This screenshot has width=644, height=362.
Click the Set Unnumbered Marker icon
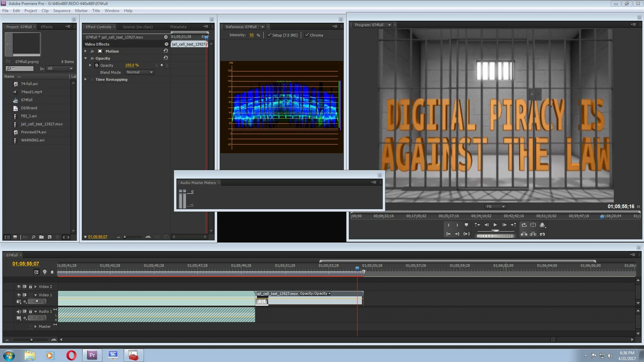click(x=466, y=225)
